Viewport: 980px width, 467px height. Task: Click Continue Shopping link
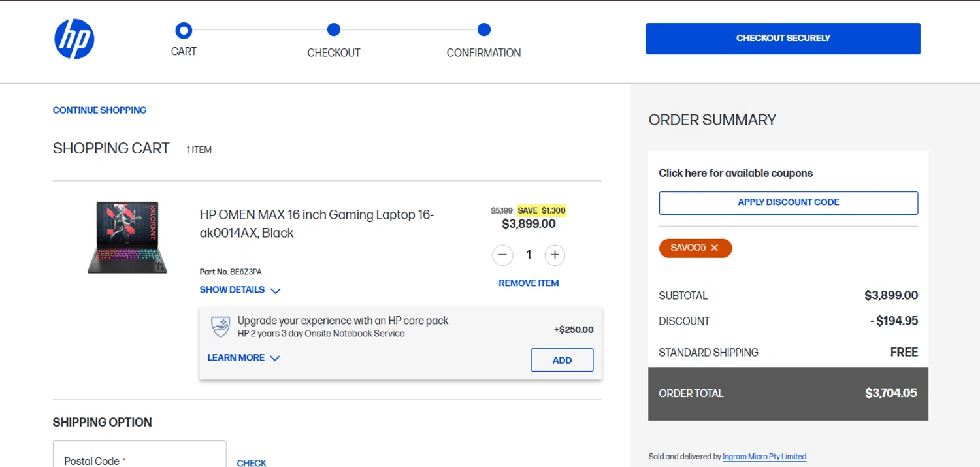[99, 110]
